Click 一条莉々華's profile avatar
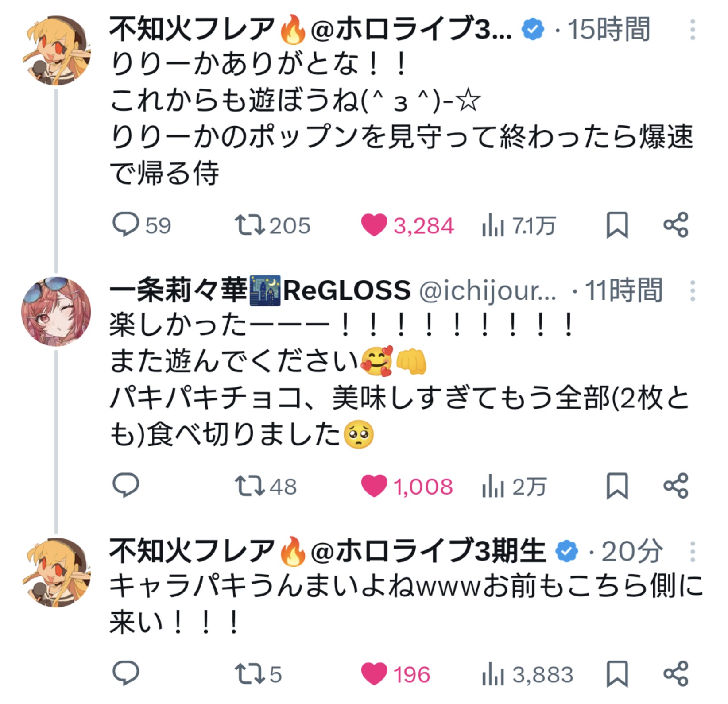 [x=56, y=311]
